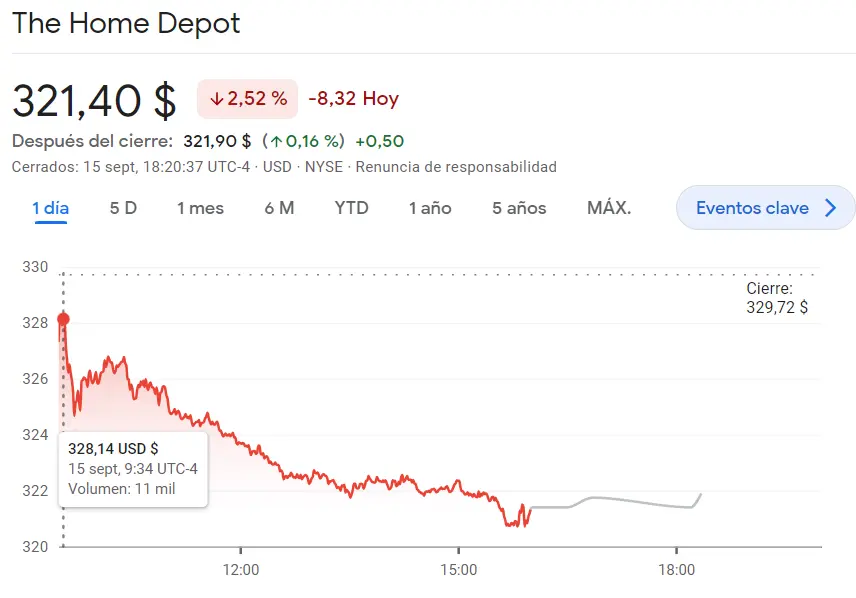Screen dimensions: 856x598
Task: Click the red downward arrow percentage badge
Action: click(246, 100)
